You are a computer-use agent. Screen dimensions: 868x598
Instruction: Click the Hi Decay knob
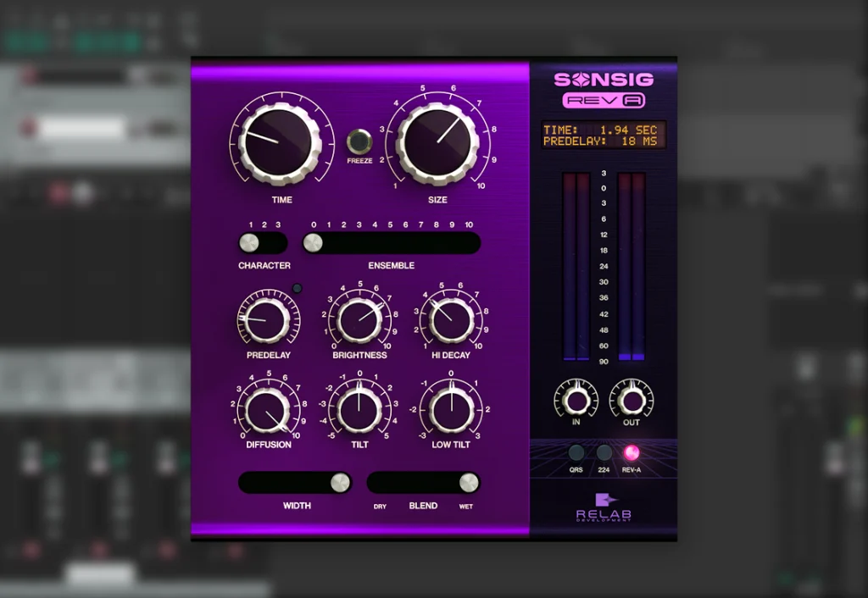tap(450, 320)
